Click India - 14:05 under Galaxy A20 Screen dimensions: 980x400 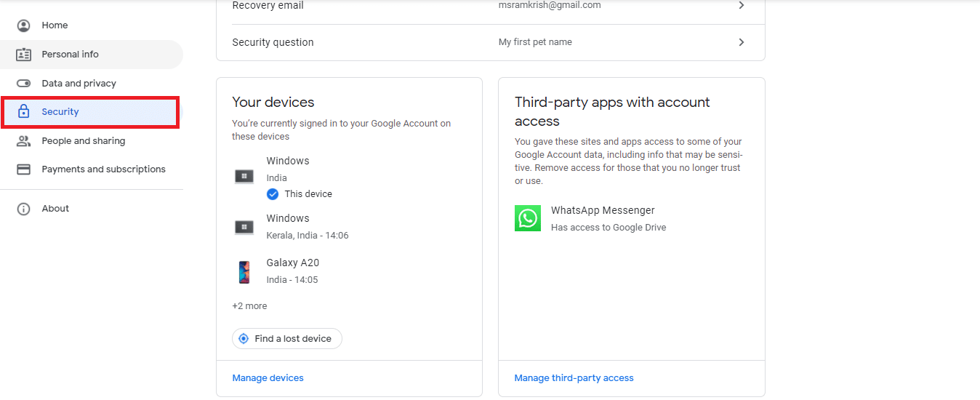(x=292, y=280)
